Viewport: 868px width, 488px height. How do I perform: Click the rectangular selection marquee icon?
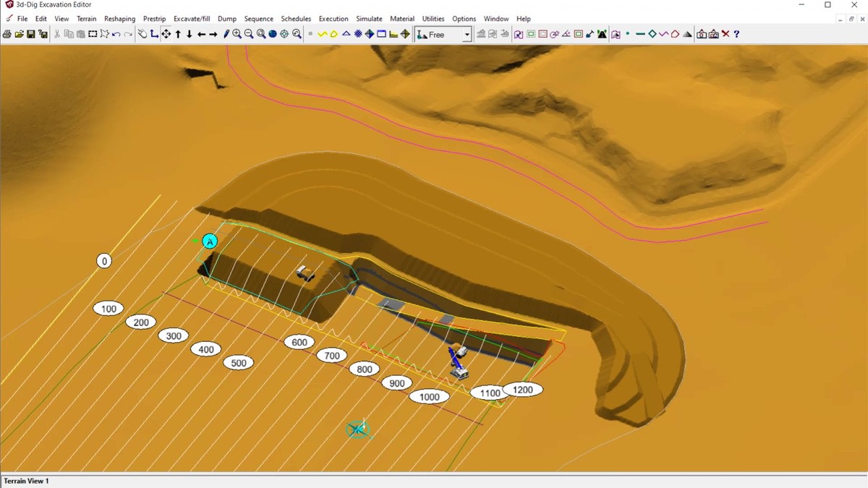(93, 34)
